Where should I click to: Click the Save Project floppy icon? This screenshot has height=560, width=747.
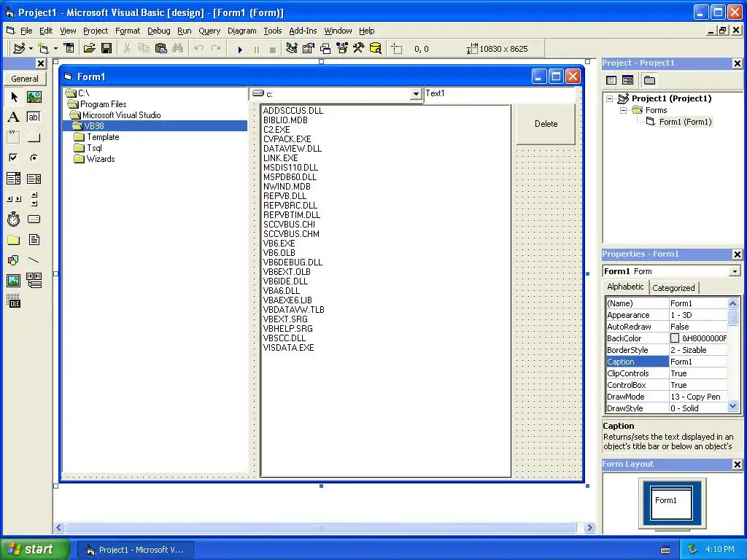(107, 49)
